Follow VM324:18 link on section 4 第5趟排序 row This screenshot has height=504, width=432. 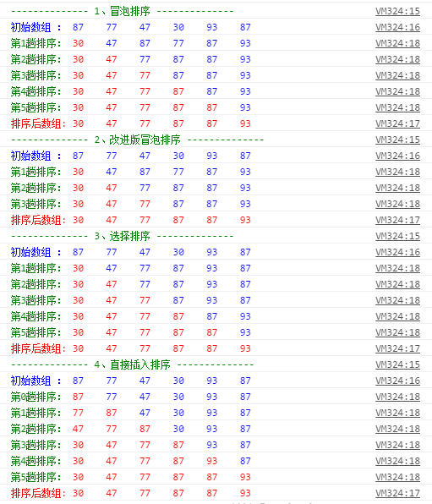(397, 477)
